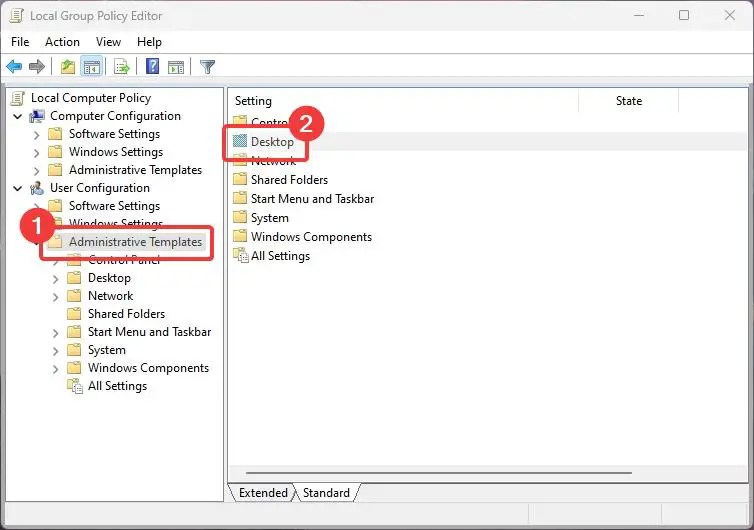Screen dimensions: 754x530
Task: Open the Action menu
Action: 63,42
